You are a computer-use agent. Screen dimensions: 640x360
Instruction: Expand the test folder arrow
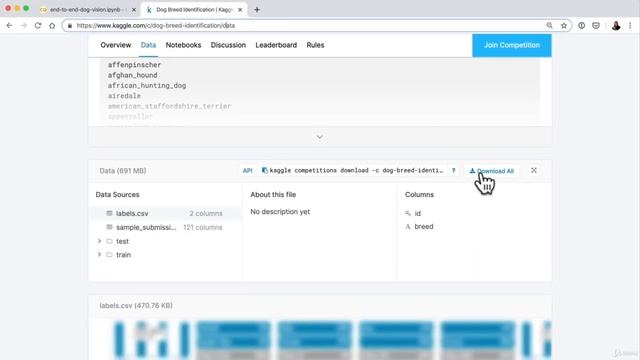point(99,241)
